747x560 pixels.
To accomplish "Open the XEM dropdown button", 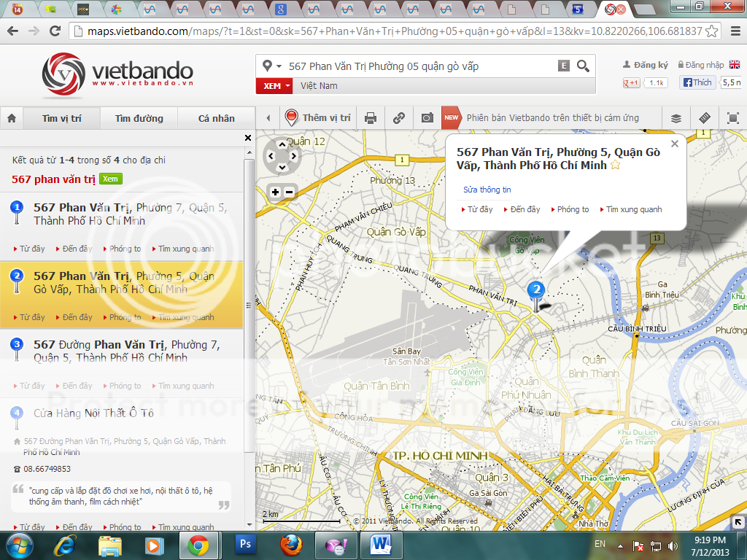I will [274, 86].
